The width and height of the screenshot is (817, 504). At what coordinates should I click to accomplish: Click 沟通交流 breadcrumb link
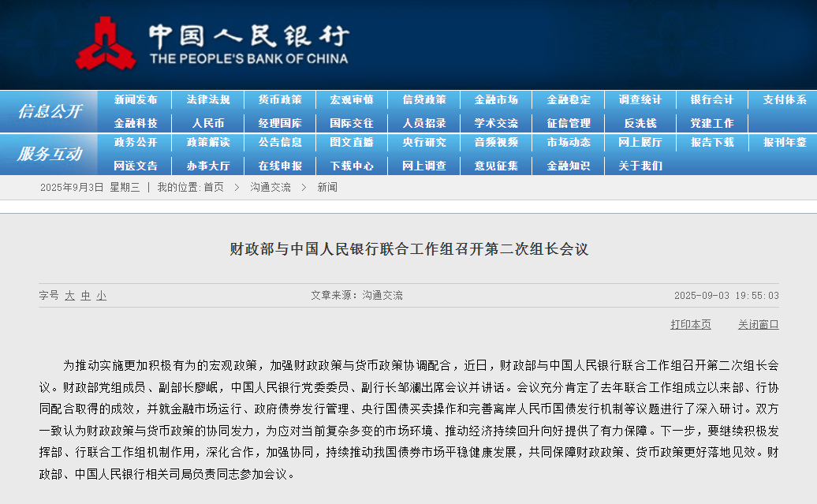pyautogui.click(x=270, y=187)
